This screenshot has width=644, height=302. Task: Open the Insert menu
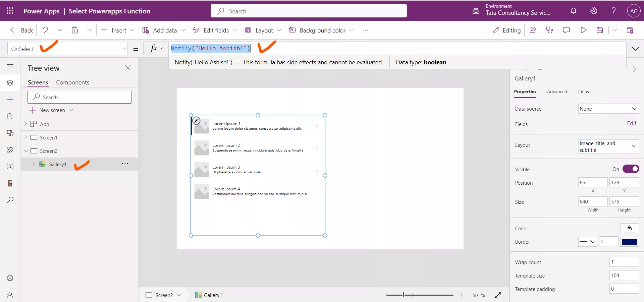tap(118, 30)
